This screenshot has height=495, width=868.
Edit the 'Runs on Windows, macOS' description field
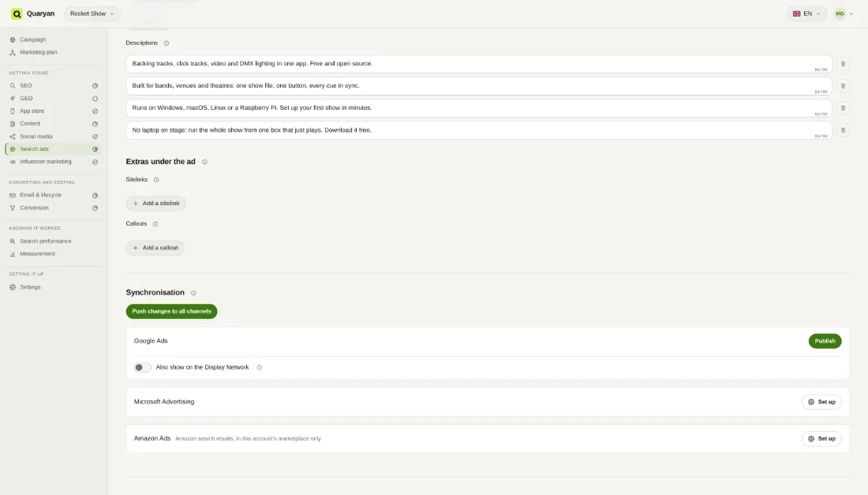click(x=479, y=108)
